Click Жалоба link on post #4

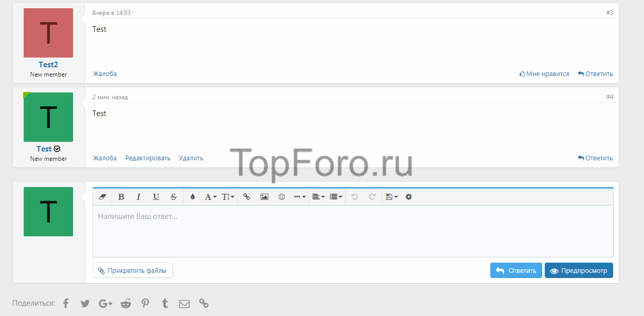(104, 158)
